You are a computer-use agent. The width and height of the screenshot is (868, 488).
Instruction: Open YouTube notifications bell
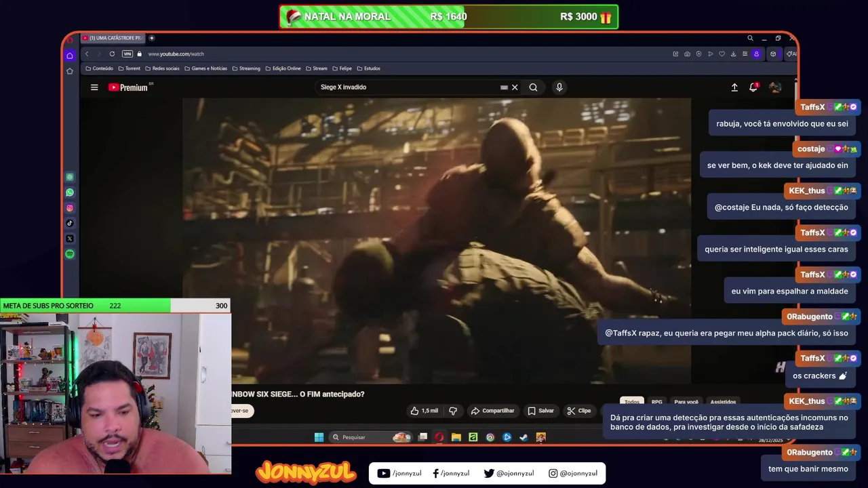pyautogui.click(x=753, y=87)
